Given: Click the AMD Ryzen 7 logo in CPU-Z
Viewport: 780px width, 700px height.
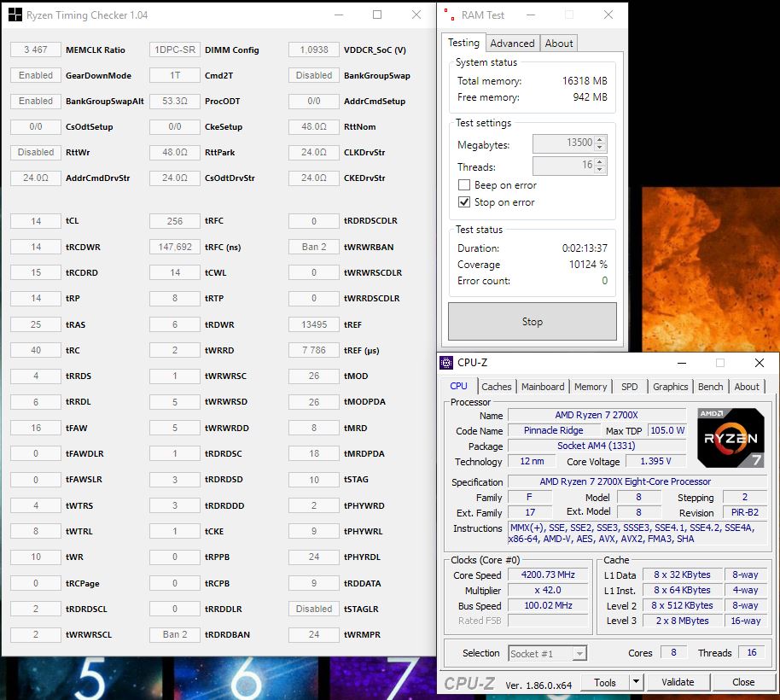Looking at the screenshot, I should [x=731, y=438].
